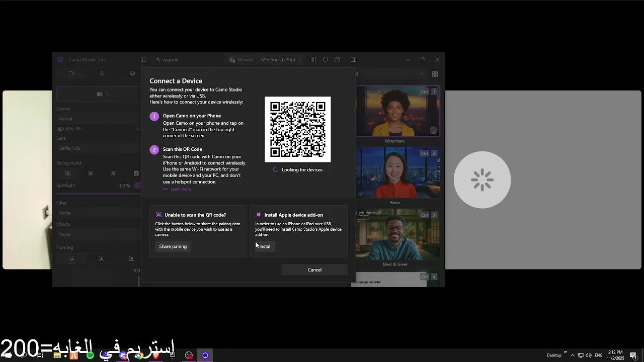Toggle the left sidebar panel icon
This screenshot has width=644, height=362.
[x=143, y=59]
